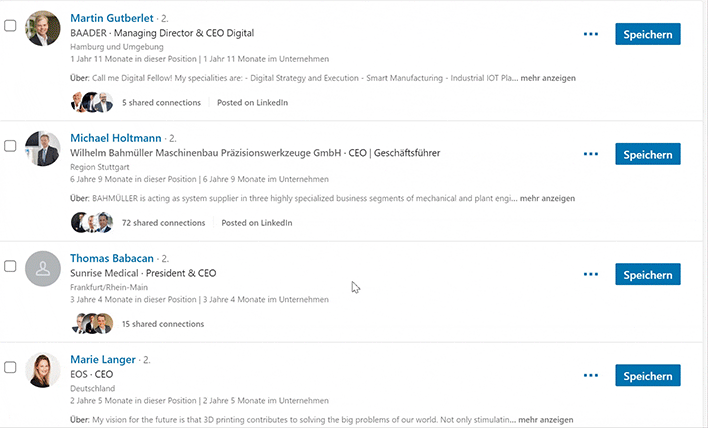Click Martin Gutberlet's profile photo
708x428 pixels.
[43, 28]
